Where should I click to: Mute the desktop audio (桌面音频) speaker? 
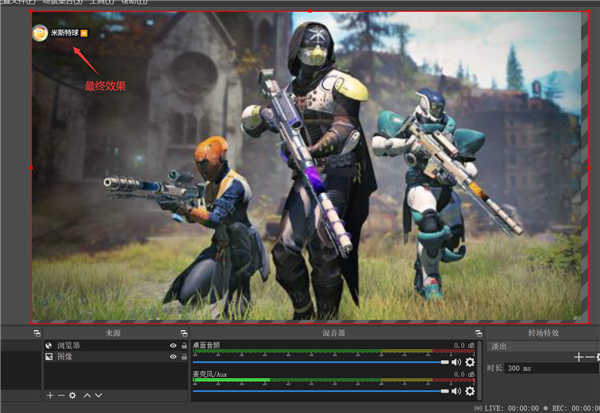click(x=456, y=362)
